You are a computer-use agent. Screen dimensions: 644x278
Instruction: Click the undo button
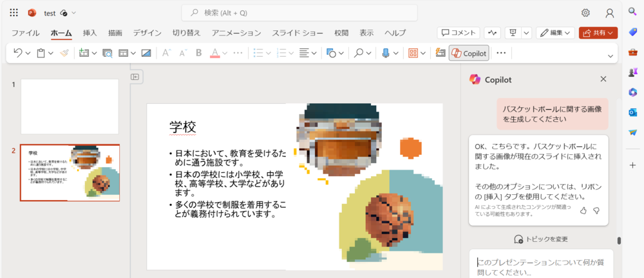click(x=17, y=53)
